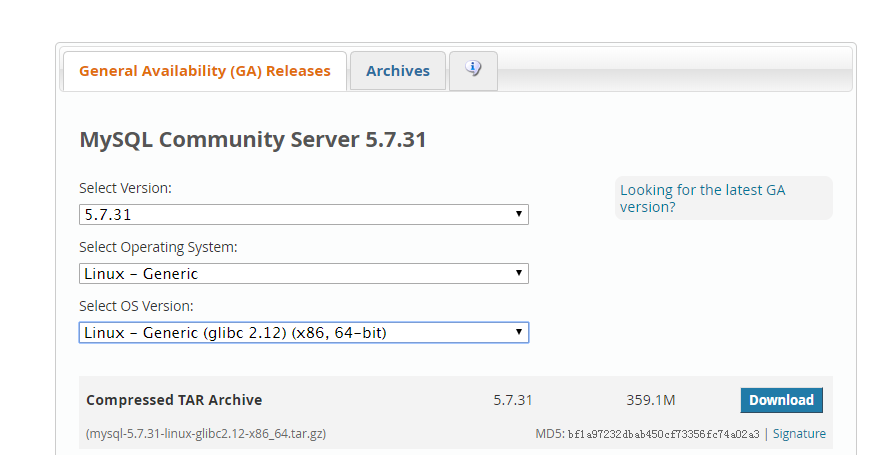Click the 'MD5:' label text
The width and height of the screenshot is (876, 455).
[x=549, y=434]
